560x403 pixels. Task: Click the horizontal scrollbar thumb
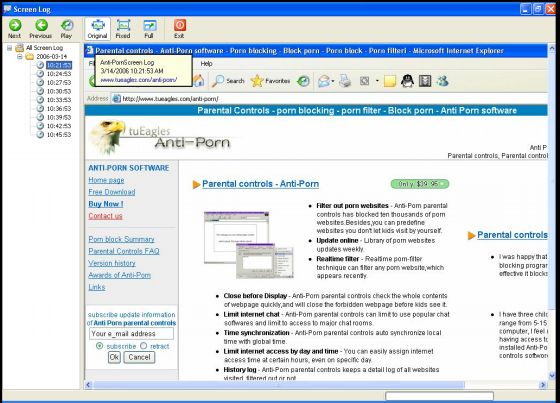[x=279, y=385]
